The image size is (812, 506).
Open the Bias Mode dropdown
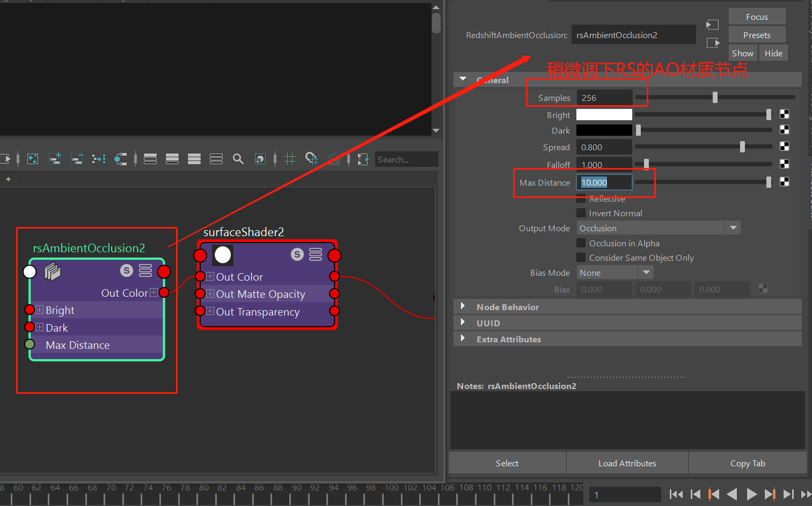(x=615, y=273)
